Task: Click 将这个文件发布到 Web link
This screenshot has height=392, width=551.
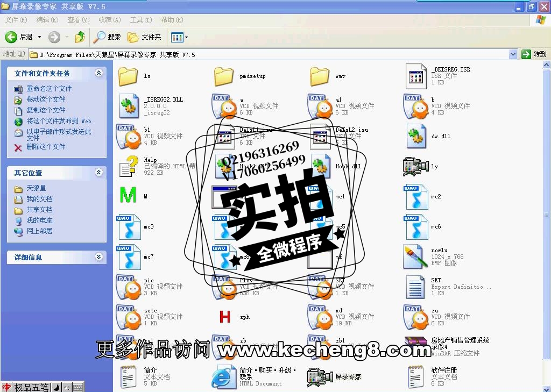Action: coord(59,121)
